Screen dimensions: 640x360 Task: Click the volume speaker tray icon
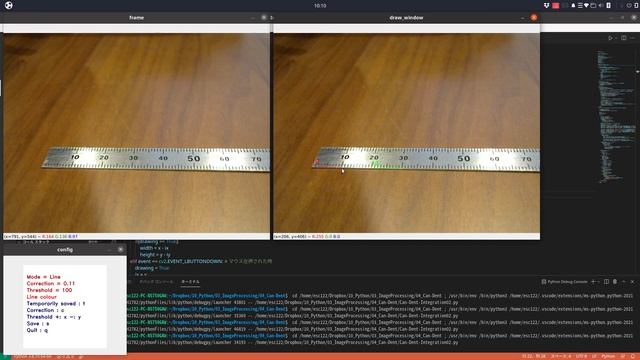(x=601, y=5)
